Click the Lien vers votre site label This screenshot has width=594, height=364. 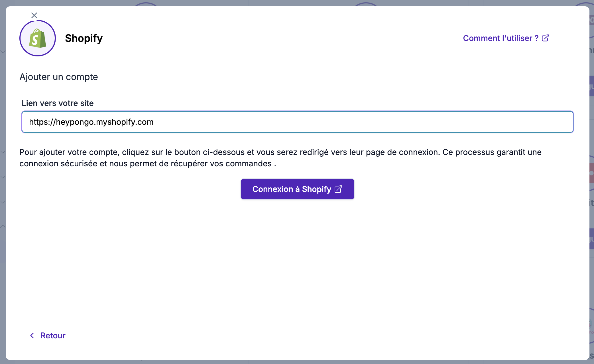pos(58,103)
